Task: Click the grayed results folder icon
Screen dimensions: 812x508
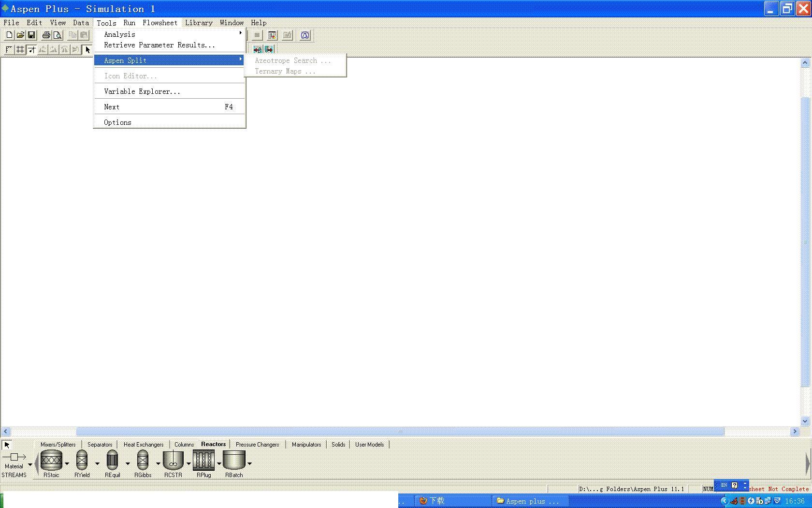Action: [288, 35]
